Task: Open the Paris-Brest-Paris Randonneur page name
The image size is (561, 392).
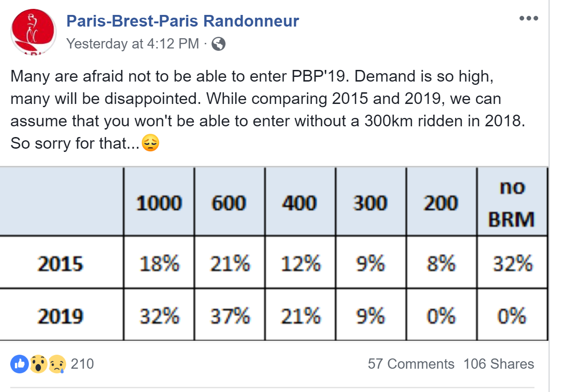Action: tap(183, 21)
